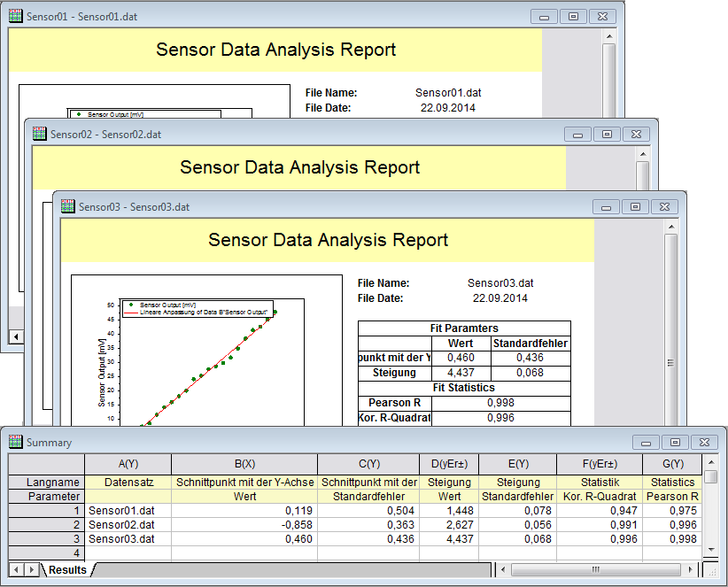Screen dimensions: 728x587
Task: Select column header F(yEr±) in Summary
Action: [600, 464]
